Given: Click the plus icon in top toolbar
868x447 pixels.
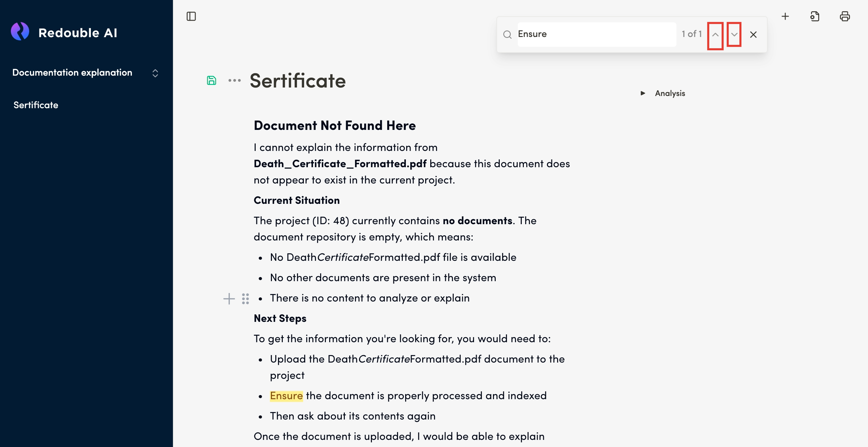Looking at the screenshot, I should coord(785,16).
